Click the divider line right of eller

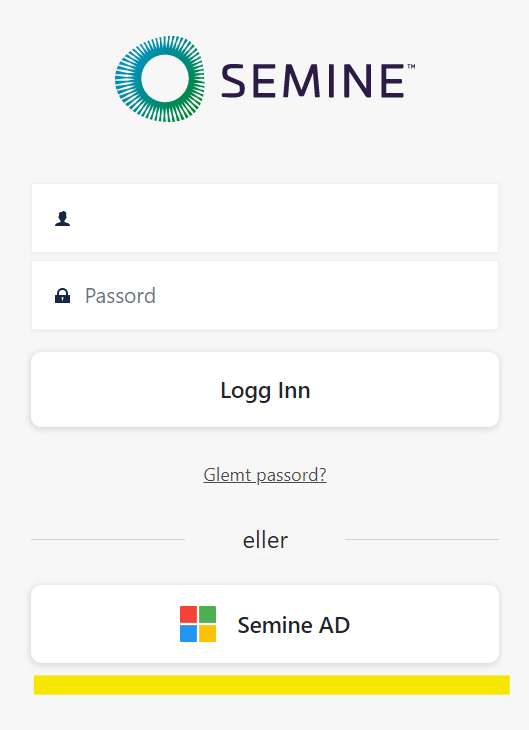[422, 540]
